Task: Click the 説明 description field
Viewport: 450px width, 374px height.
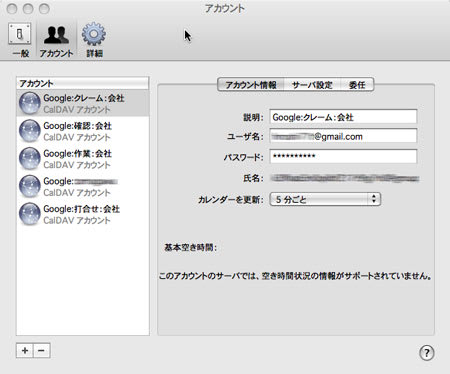Action: coord(343,117)
